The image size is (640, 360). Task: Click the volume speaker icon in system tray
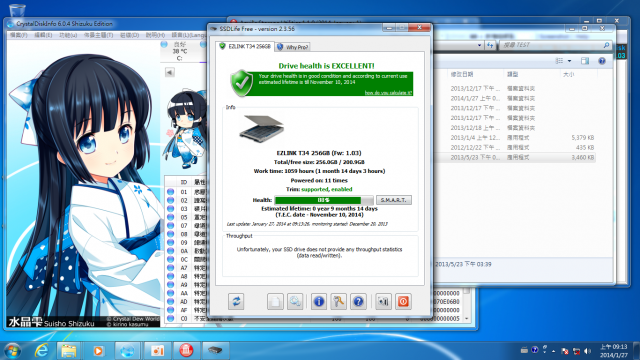(587, 351)
